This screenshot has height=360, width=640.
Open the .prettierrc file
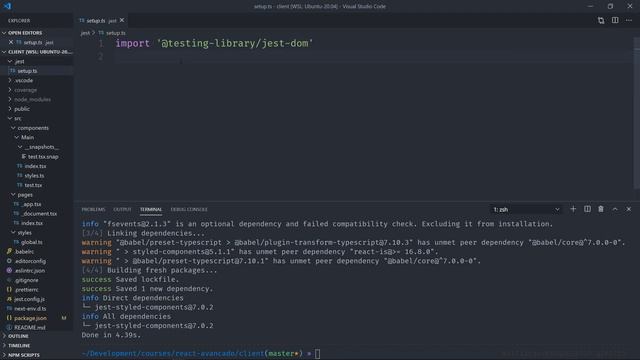point(37,290)
